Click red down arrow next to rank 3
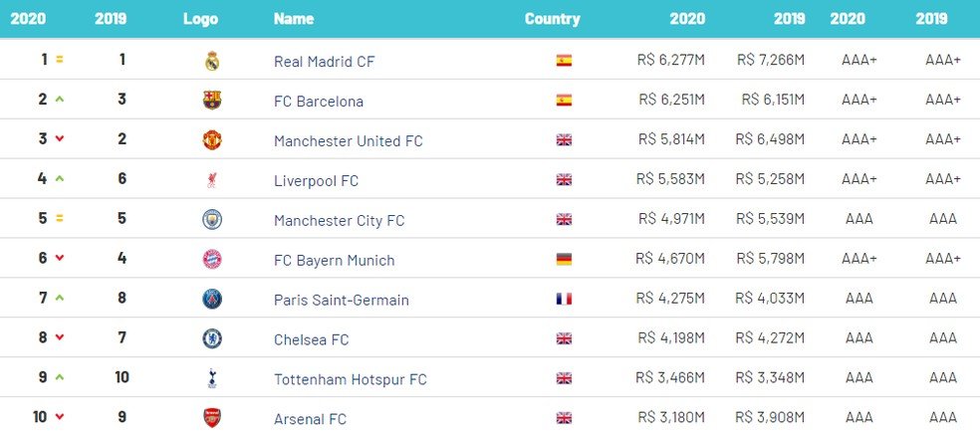 click(60, 138)
